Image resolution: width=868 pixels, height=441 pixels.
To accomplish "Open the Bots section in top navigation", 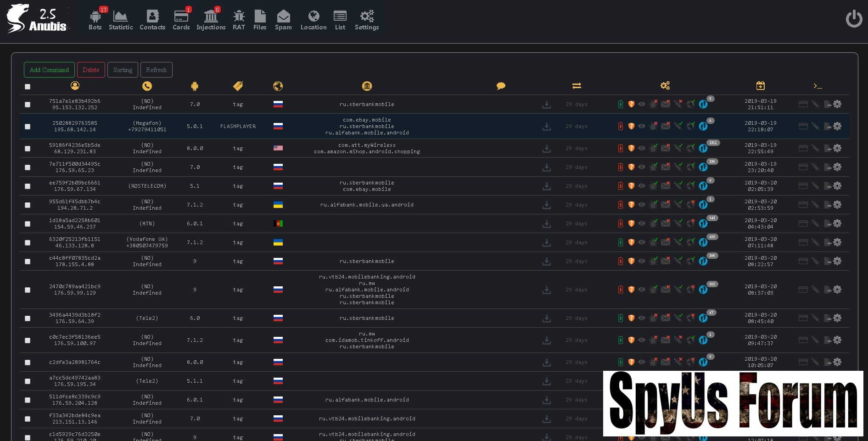I will (95, 20).
